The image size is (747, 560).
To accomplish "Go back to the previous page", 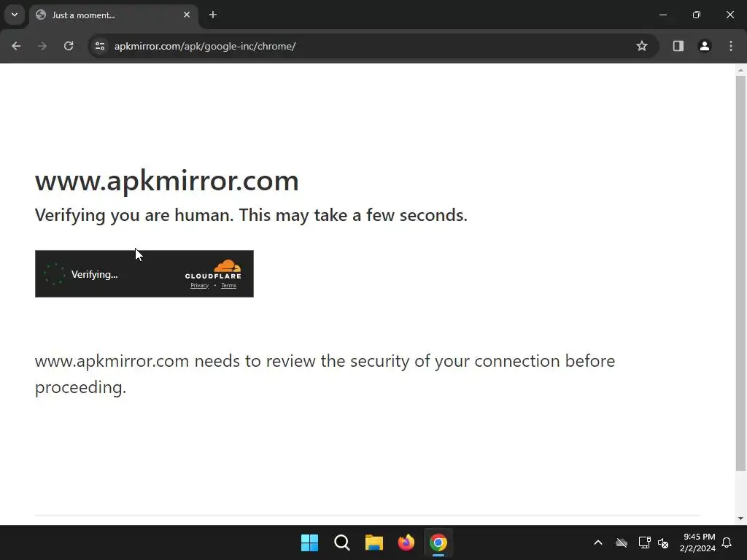I will tap(16, 46).
